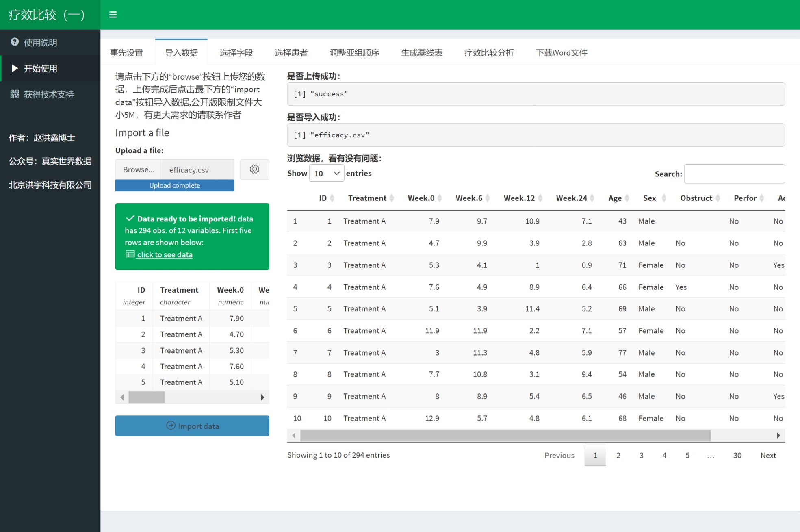
Task: Click the Search input field
Action: coord(734,174)
